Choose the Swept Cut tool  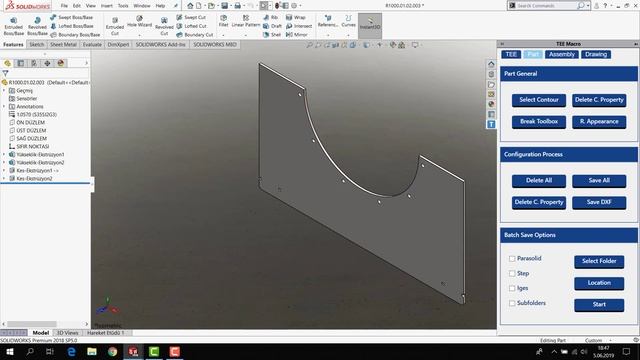pyautogui.click(x=191, y=18)
